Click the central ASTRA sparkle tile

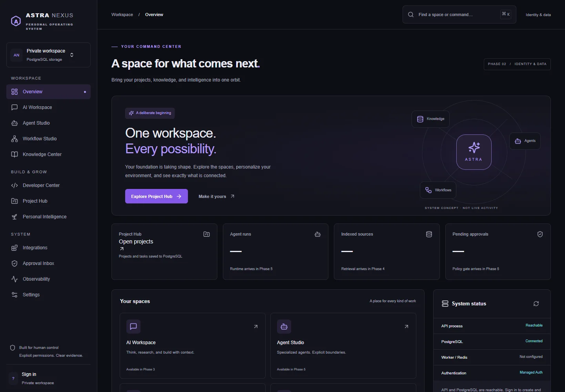pos(474,152)
